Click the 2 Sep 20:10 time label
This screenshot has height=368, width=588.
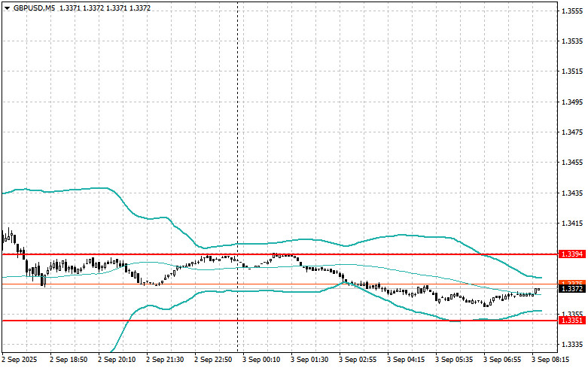[x=117, y=360]
